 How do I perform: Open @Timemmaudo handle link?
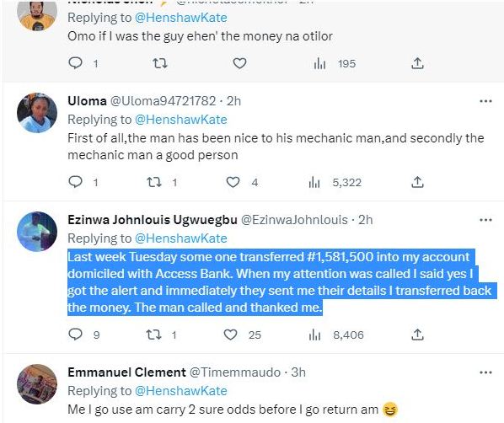coord(235,372)
